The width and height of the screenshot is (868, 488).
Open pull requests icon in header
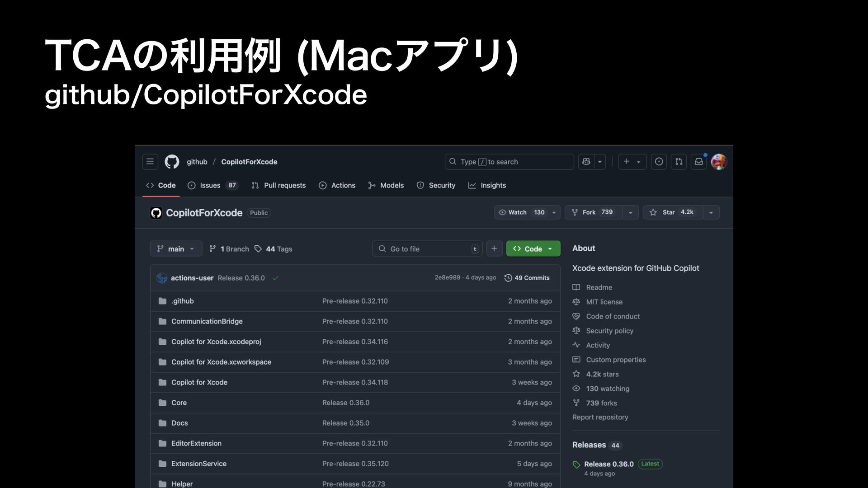tap(679, 162)
